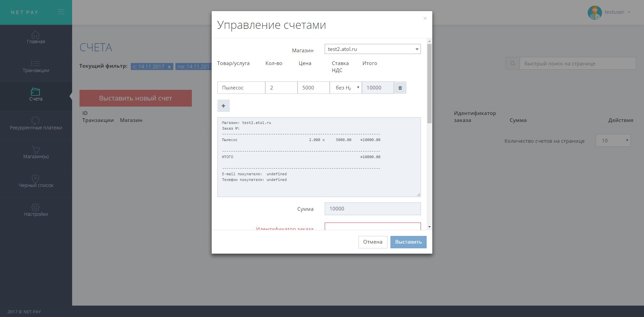Click the по: 14.11.2017 filter tag
Screen dimensions: 644x317
pyautogui.click(x=194, y=67)
